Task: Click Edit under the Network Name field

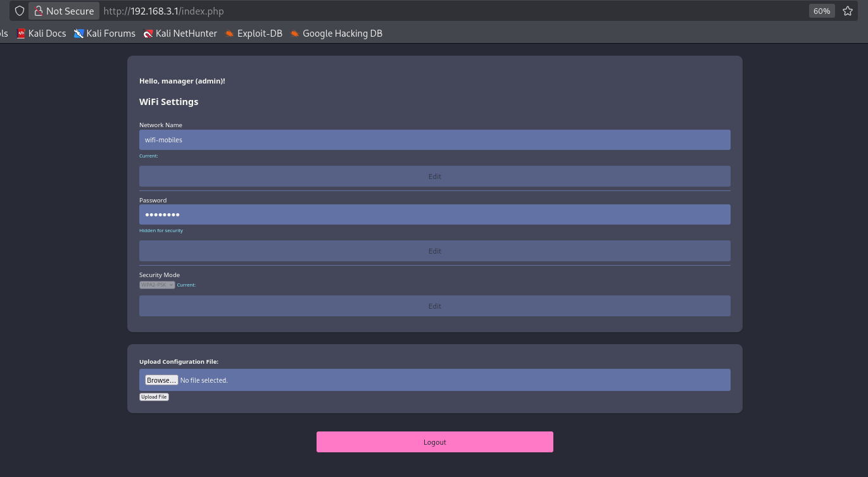Action: 434,176
